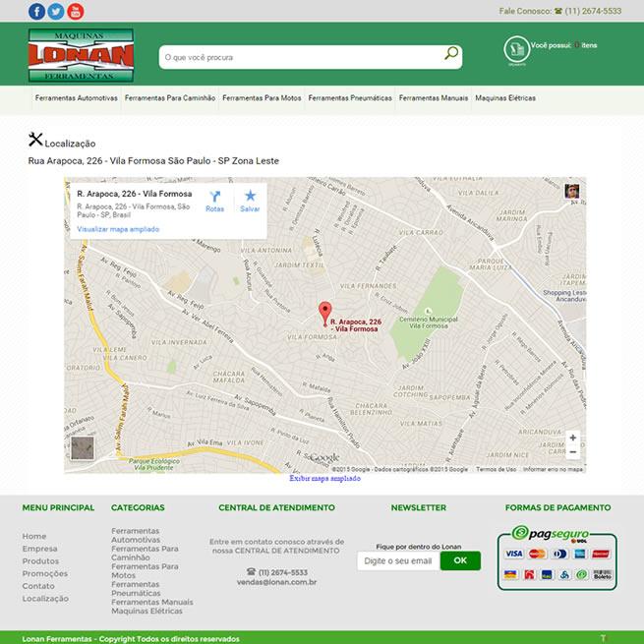Screen dimensions: 644x644
Task: Open Ferramentas Para Motos footer category
Action: click(145, 571)
